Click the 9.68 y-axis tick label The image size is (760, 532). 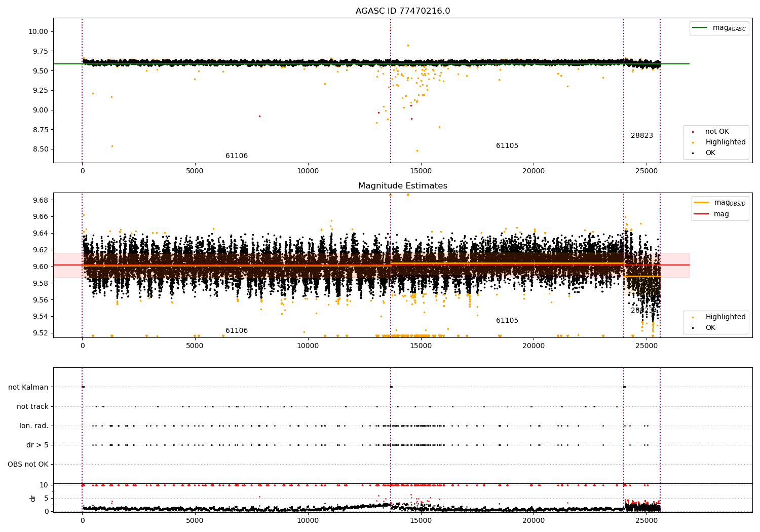(40, 200)
